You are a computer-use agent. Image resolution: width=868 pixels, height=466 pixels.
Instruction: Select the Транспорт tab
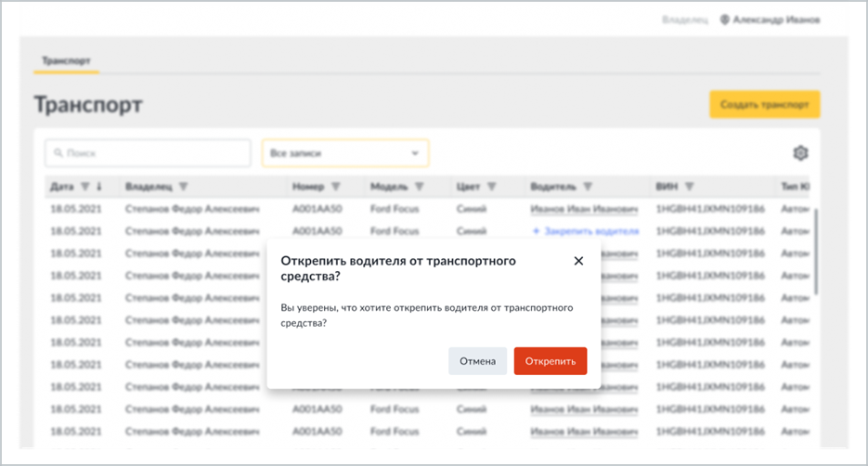[66, 60]
